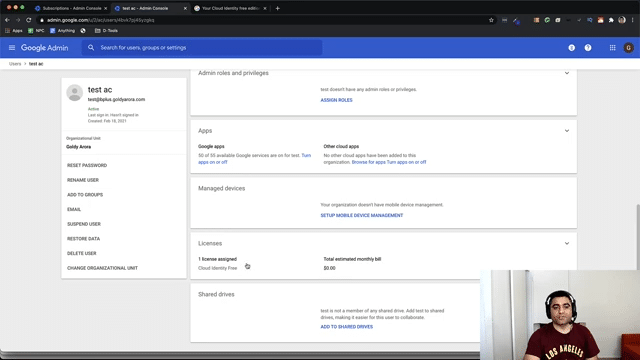Click the 'Managed devices' section heading
The width and height of the screenshot is (640, 360).
point(222,188)
